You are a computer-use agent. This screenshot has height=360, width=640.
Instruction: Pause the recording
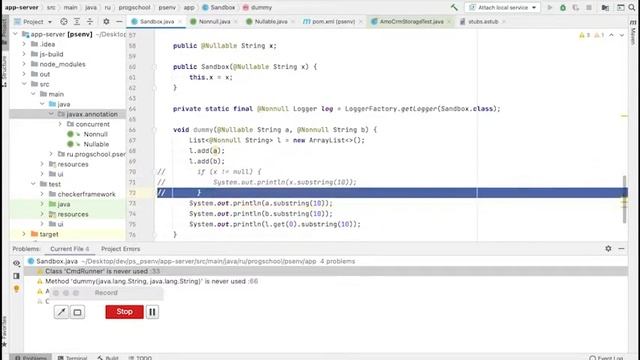152,312
